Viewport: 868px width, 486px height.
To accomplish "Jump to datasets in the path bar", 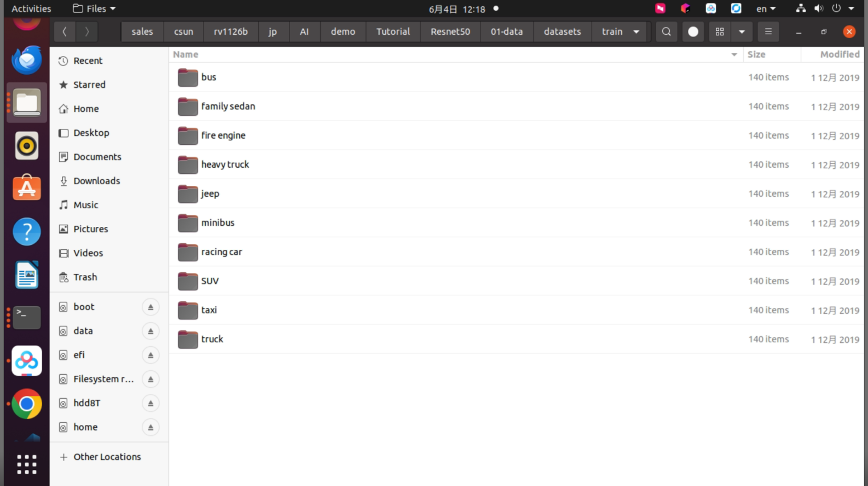I will (563, 32).
